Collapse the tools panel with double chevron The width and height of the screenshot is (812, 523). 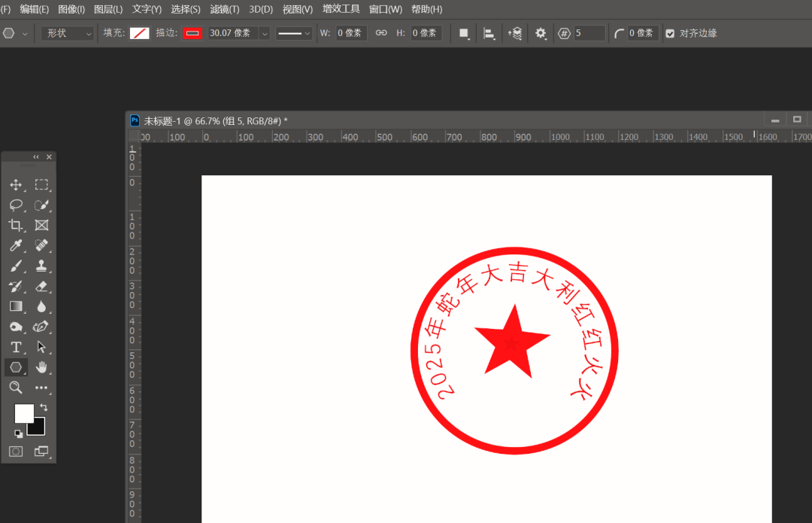(36, 157)
